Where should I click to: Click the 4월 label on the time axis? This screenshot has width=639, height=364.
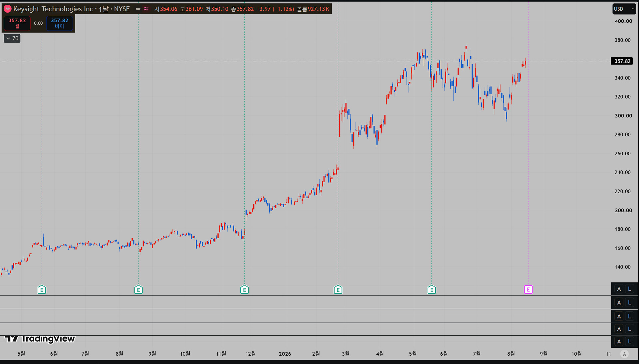tap(380, 354)
